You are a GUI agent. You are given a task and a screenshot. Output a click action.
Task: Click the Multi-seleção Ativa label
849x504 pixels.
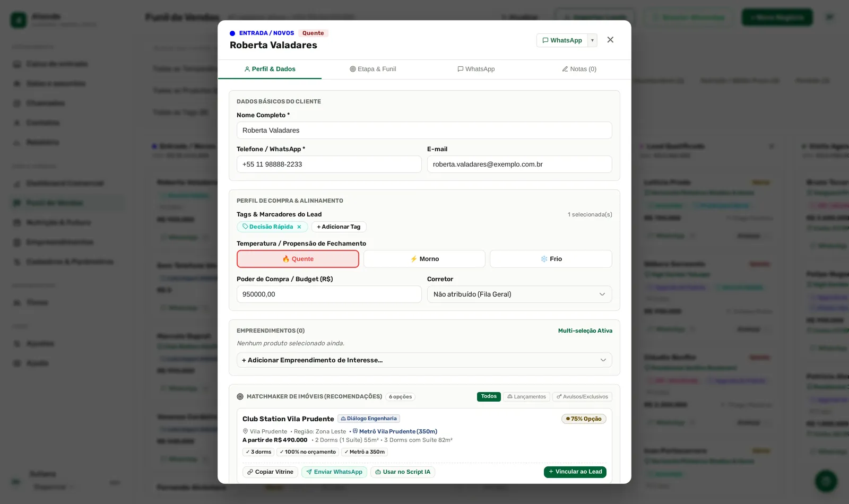click(585, 331)
